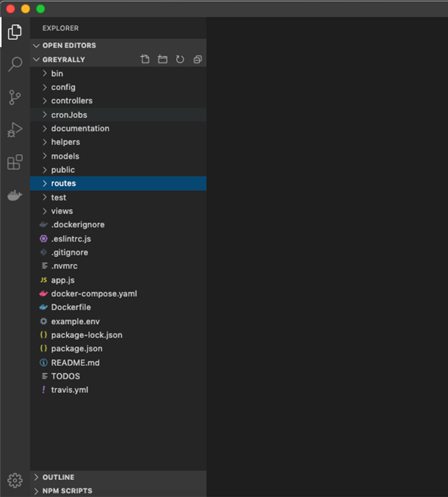Open the Source Control view
Image resolution: width=448 pixels, height=497 pixels.
[x=15, y=98]
